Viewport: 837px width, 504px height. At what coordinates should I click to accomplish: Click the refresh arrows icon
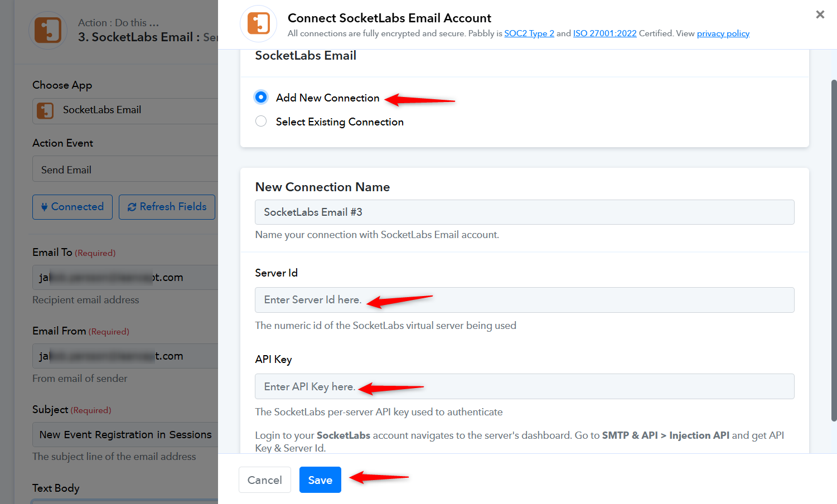tap(132, 207)
